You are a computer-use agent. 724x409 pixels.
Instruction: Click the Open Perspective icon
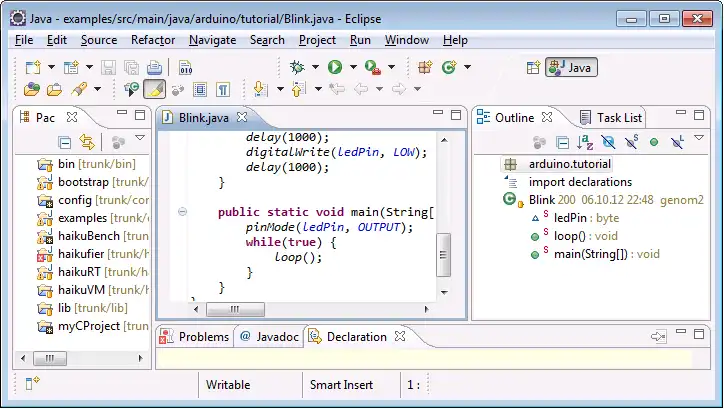[x=533, y=67]
